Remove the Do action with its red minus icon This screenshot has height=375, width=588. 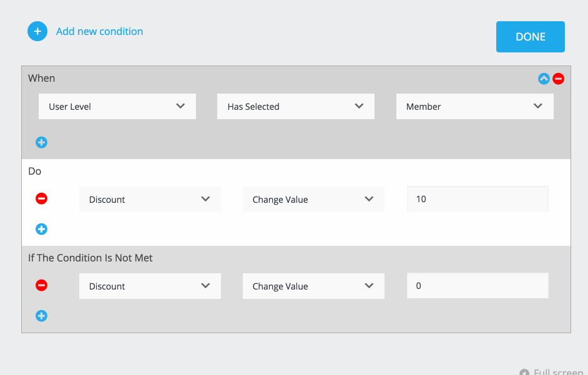tap(41, 199)
